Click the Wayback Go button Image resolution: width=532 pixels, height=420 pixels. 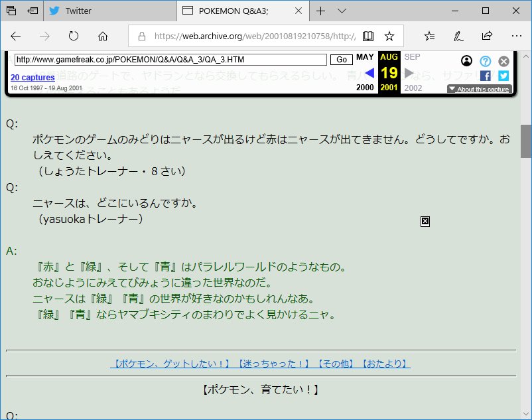point(342,60)
